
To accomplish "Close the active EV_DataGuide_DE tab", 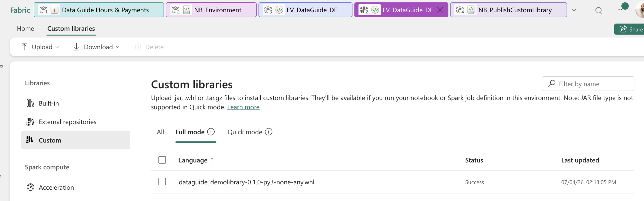I will pos(440,10).
